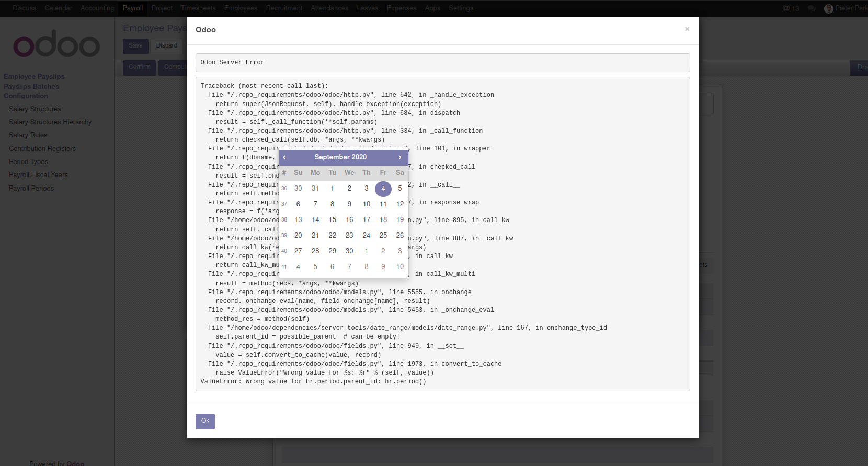Open the conversations chat icon
The height and width of the screenshot is (466, 868).
tap(812, 8)
